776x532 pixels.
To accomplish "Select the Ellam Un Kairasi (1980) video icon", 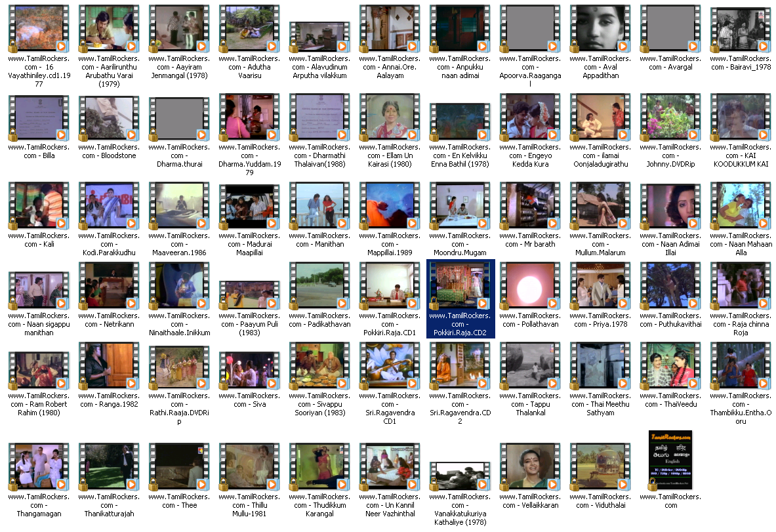I will pos(390,118).
